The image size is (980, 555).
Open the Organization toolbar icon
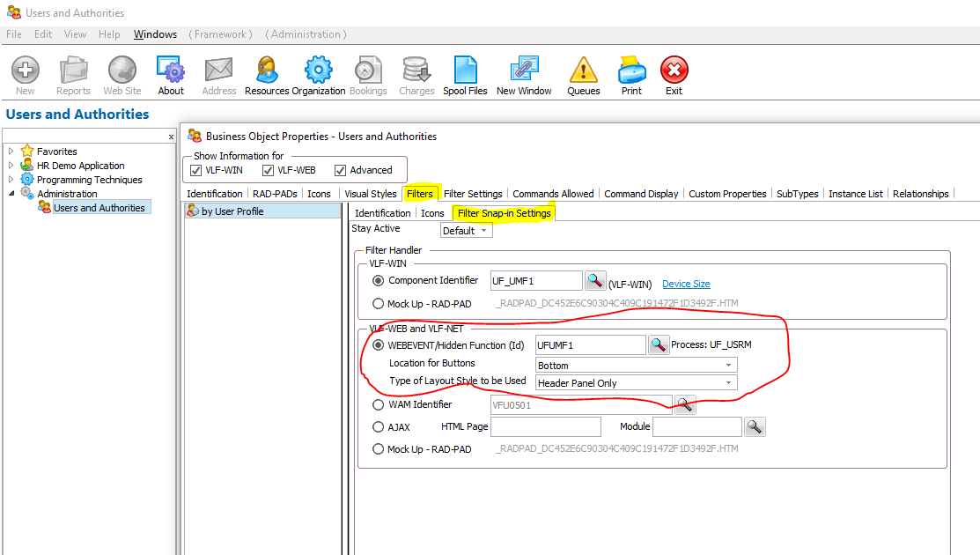click(318, 71)
